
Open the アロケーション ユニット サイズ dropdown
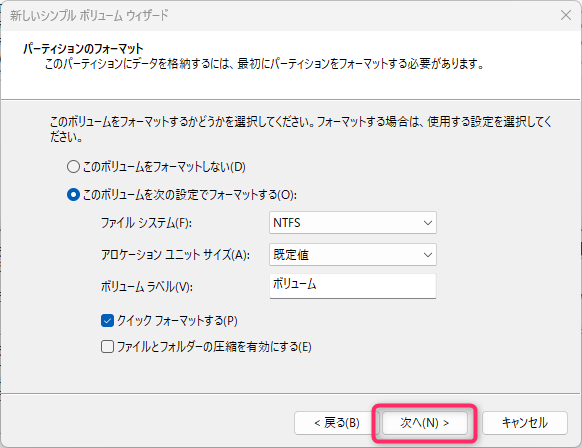pos(353,255)
